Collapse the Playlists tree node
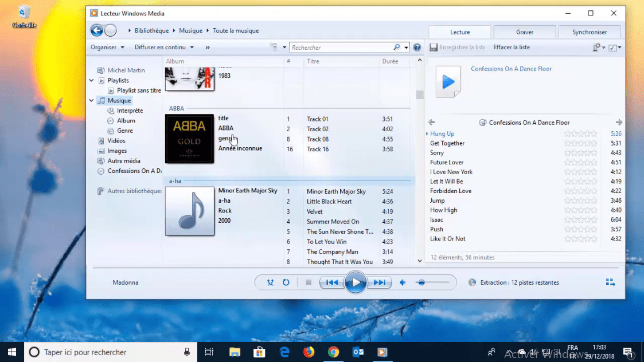The width and height of the screenshot is (644, 362). [x=91, y=80]
